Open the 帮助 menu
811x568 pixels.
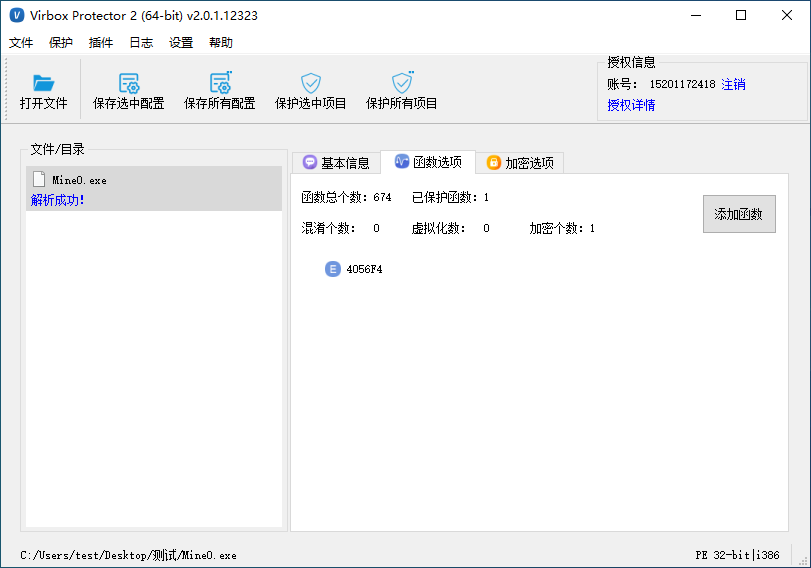[221, 42]
